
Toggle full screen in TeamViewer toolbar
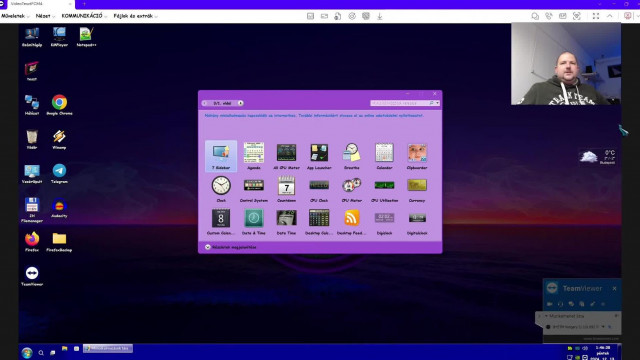(x=596, y=16)
